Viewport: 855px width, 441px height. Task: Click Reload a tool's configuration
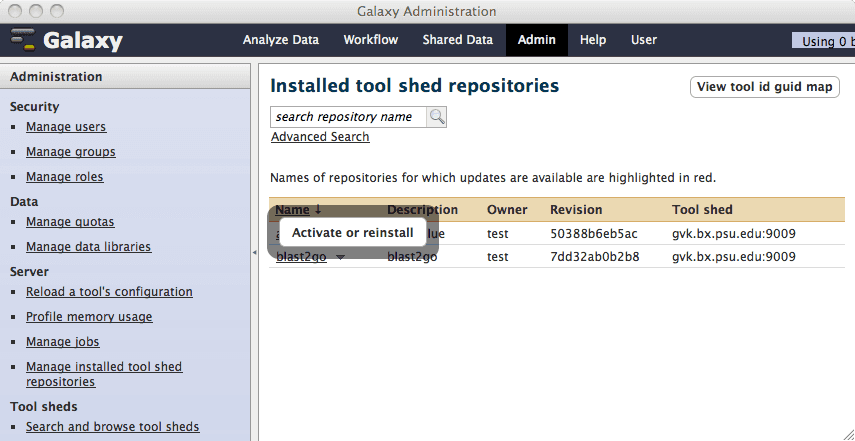point(109,292)
